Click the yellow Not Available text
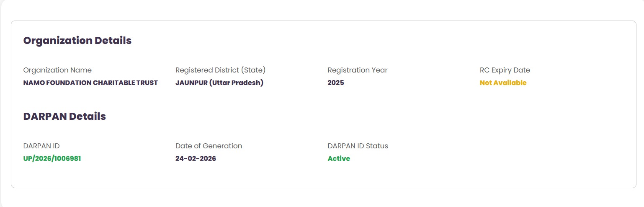 pyautogui.click(x=503, y=83)
